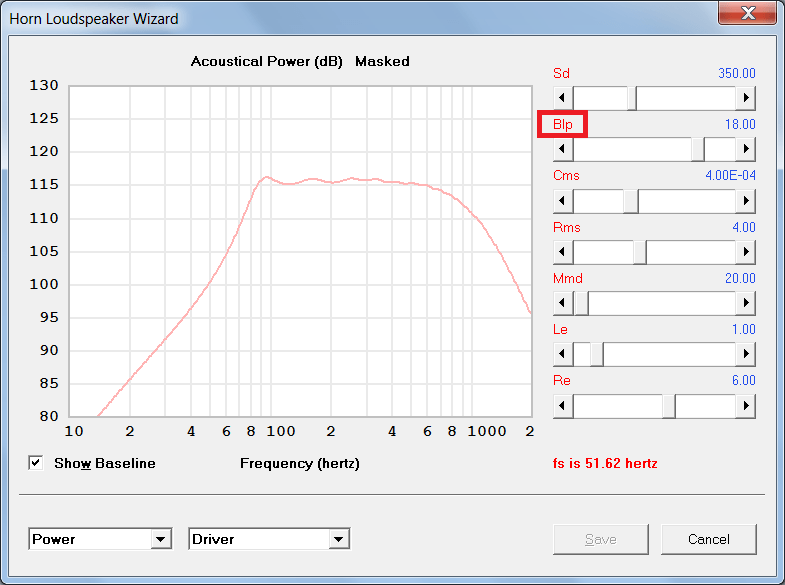Click the Le slider thumb
The image size is (785, 585).
pos(597,354)
